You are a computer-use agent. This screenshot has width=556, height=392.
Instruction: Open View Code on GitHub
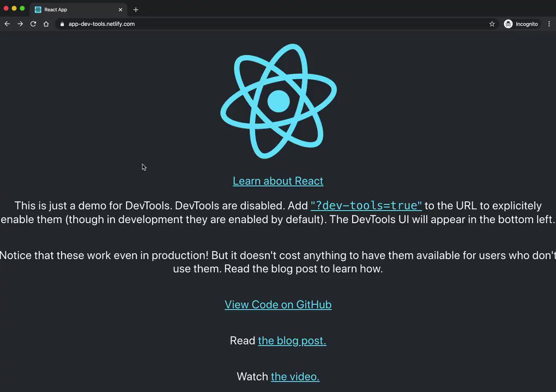[x=278, y=304]
